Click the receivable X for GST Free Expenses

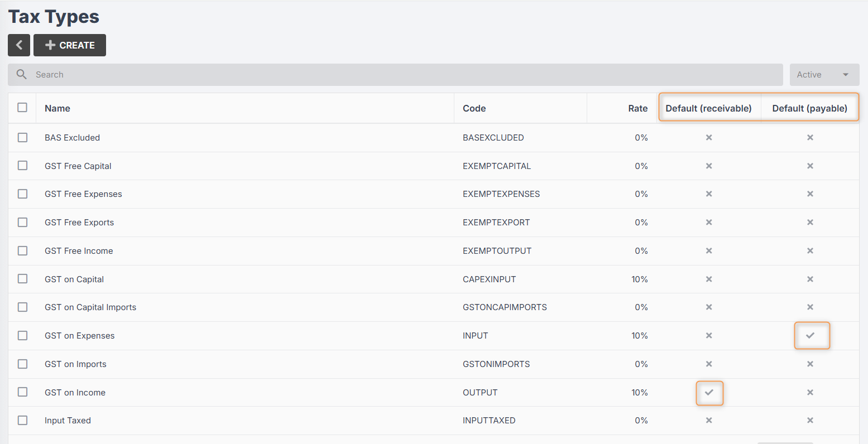click(x=709, y=194)
